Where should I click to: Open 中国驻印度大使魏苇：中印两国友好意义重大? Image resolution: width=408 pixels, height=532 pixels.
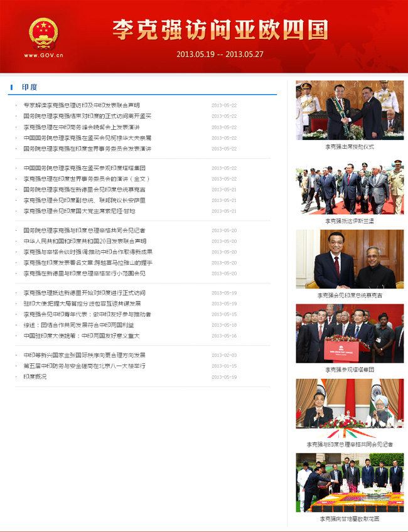[x=82, y=336]
